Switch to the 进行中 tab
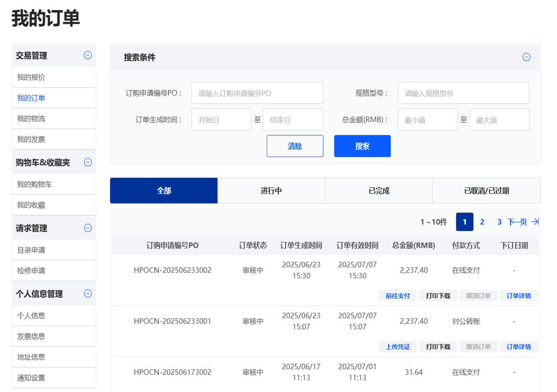 [271, 191]
